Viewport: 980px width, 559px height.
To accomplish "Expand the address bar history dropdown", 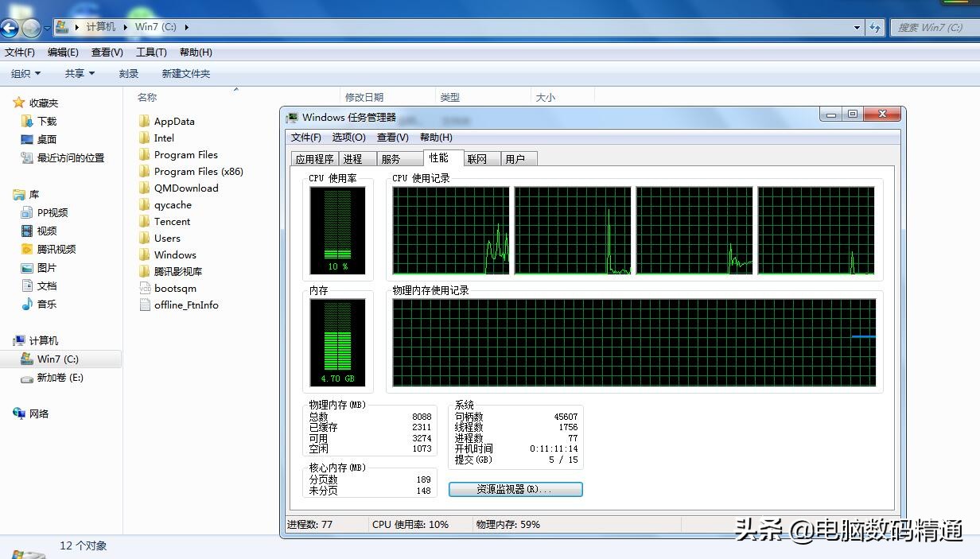I will coord(857,27).
